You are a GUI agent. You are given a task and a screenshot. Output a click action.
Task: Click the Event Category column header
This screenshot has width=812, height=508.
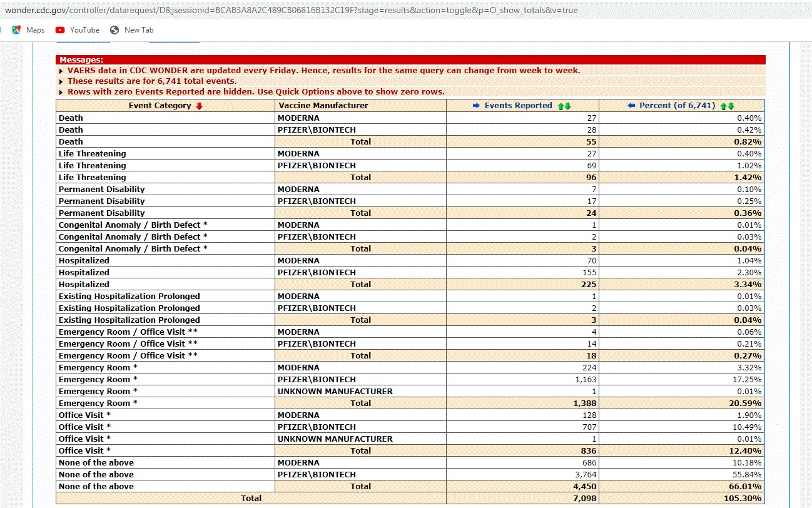point(160,106)
